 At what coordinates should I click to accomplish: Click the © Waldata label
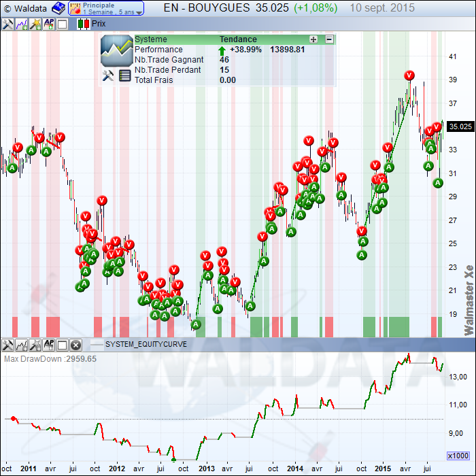click(x=26, y=8)
